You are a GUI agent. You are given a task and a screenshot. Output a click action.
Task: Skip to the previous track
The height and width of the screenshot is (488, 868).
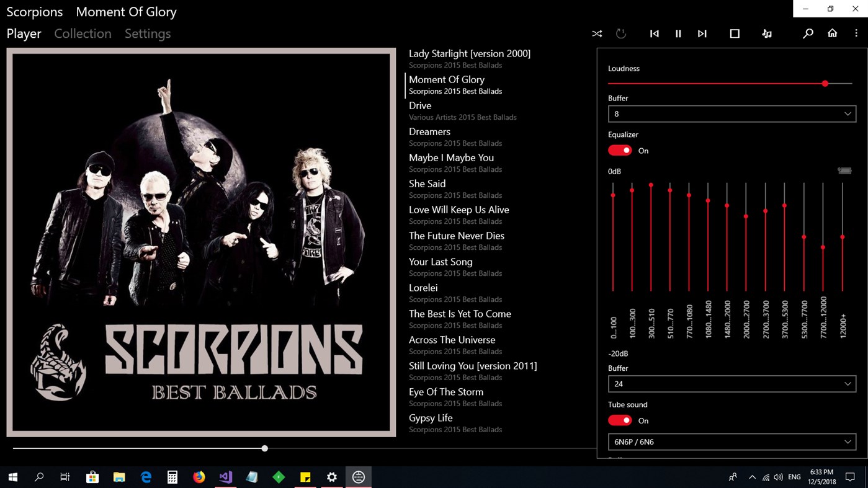tap(654, 33)
